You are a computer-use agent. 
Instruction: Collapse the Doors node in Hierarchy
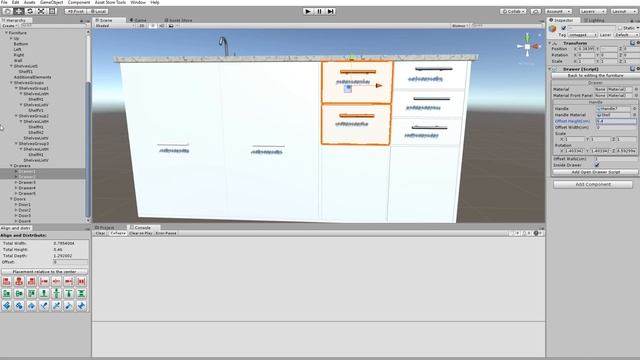(11, 199)
